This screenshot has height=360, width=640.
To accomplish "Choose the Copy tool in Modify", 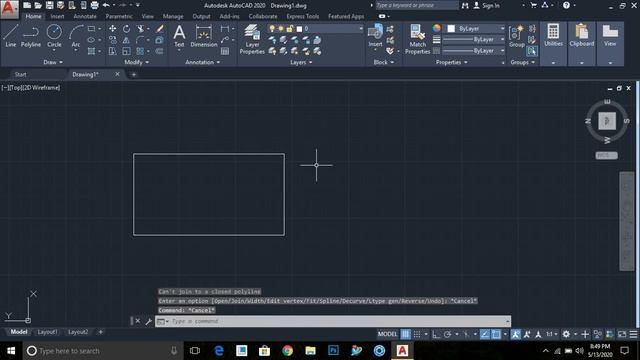I will pyautogui.click(x=112, y=40).
